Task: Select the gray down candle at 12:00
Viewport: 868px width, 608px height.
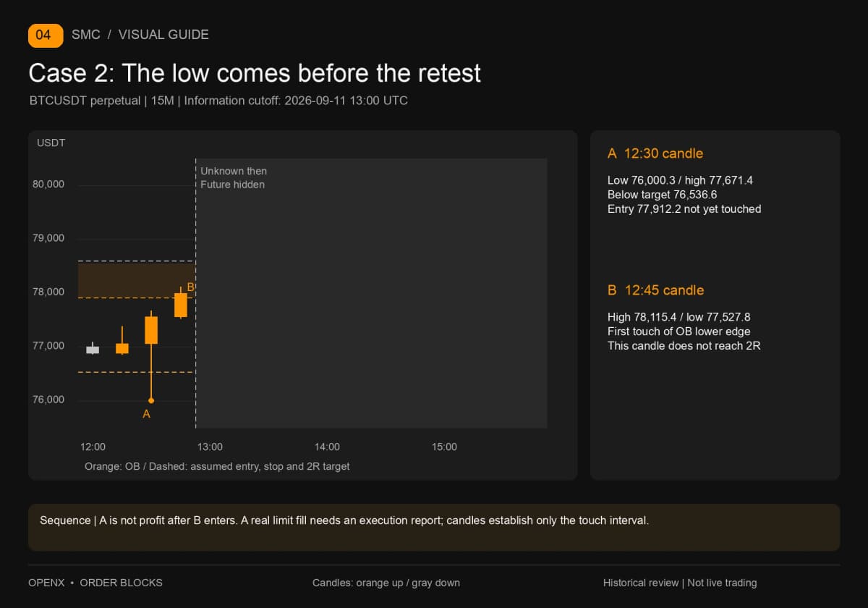Action: point(93,350)
